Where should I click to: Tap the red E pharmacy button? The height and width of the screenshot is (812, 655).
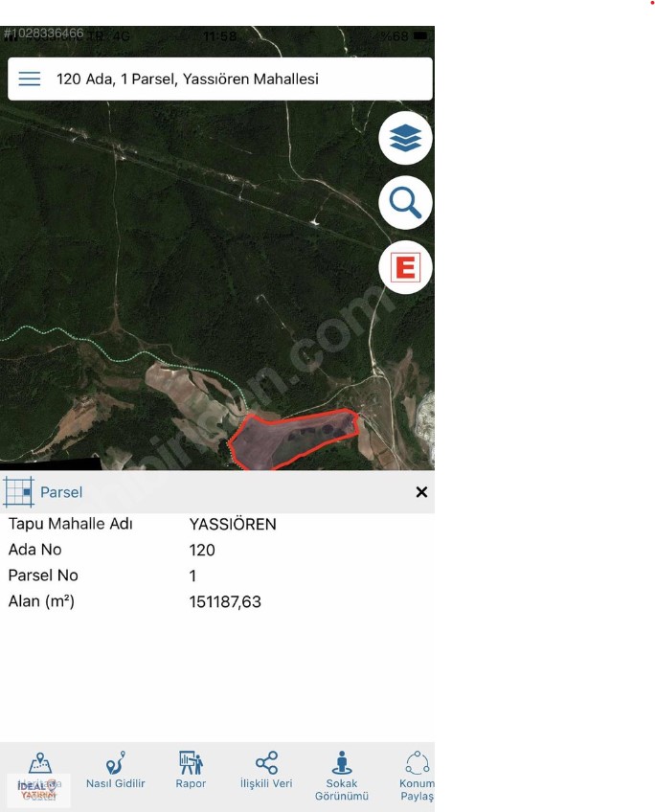click(x=405, y=267)
